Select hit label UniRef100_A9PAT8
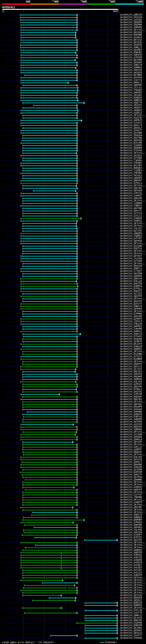Screen dimensions: 146x644 pos(131,55)
